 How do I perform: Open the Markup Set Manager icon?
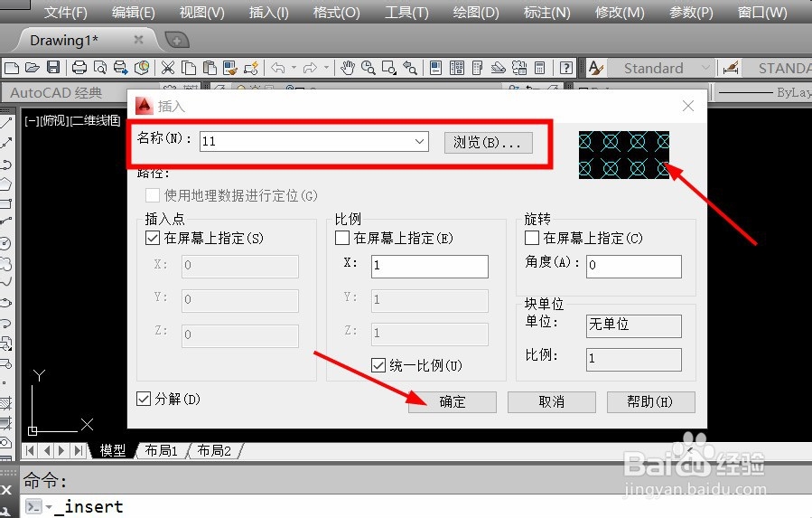pyautogui.click(x=518, y=68)
